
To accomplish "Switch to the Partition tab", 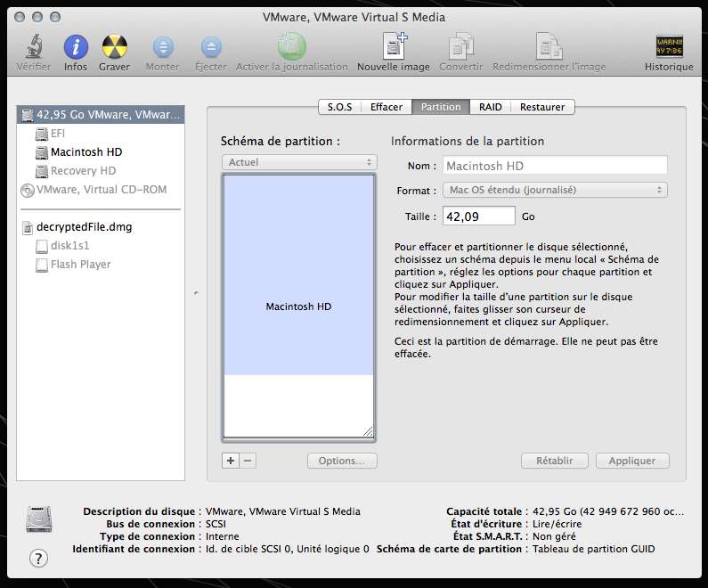I will pos(441,107).
